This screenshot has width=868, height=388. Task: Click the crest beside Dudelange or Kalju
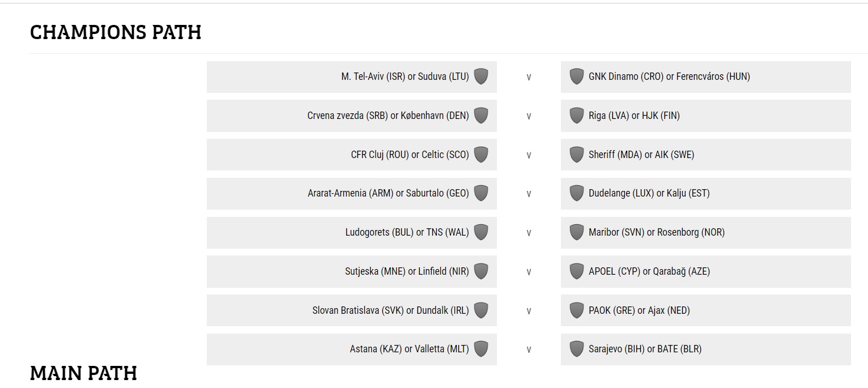(577, 193)
